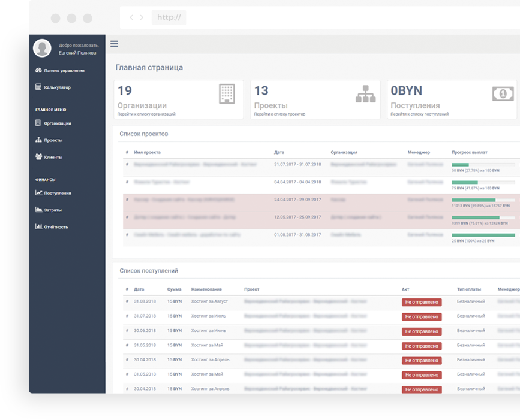Click the area chart icon beside Затраты

[38, 209]
